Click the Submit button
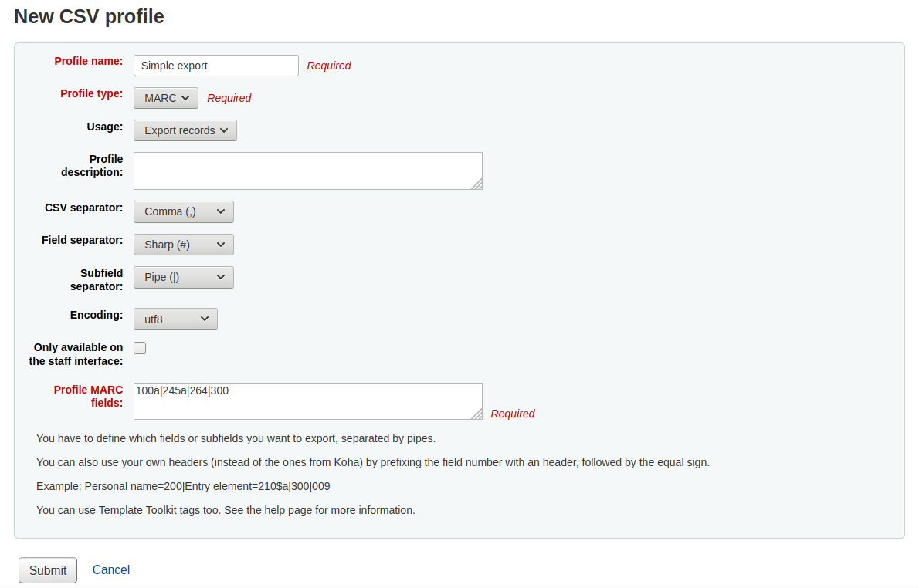 (x=47, y=570)
